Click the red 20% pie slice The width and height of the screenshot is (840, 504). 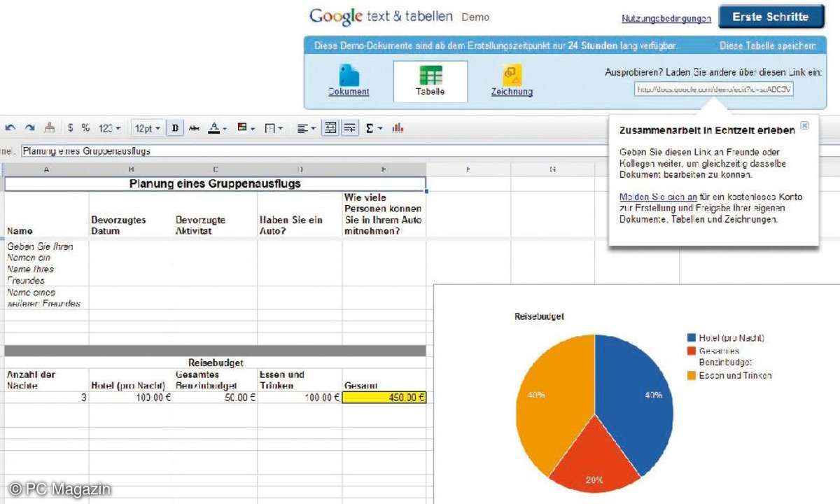[x=595, y=455]
